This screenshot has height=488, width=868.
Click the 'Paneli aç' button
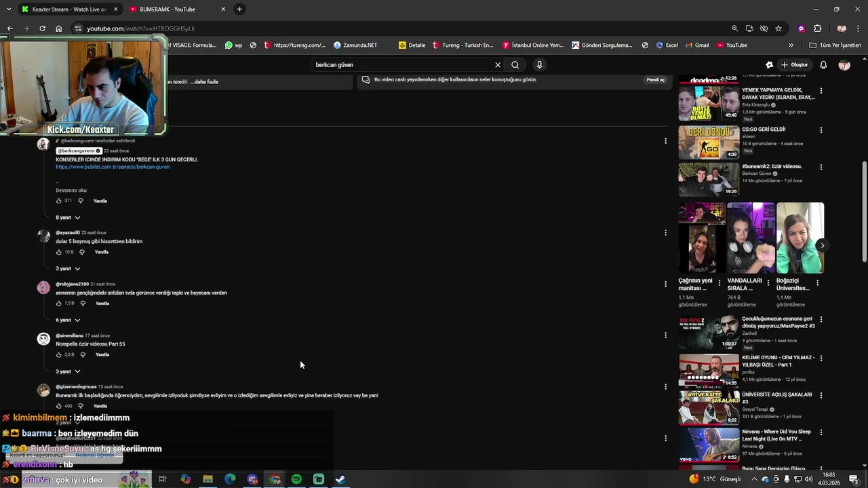tap(656, 79)
